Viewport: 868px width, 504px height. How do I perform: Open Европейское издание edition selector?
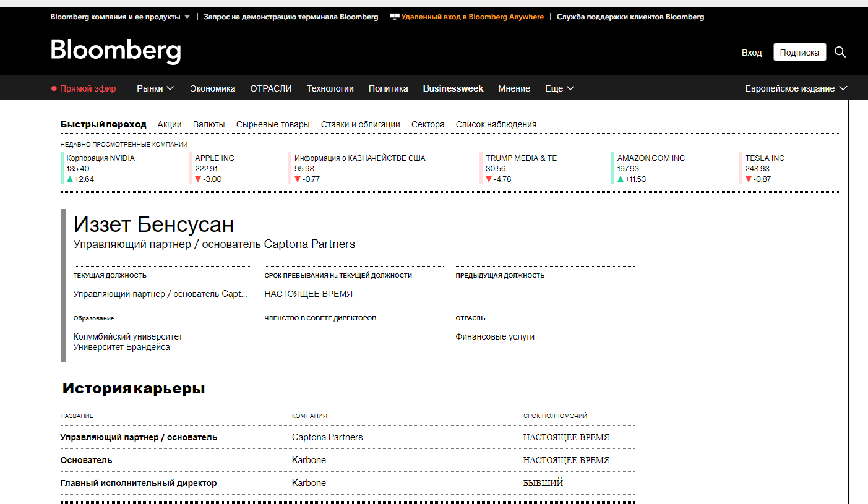tap(796, 88)
